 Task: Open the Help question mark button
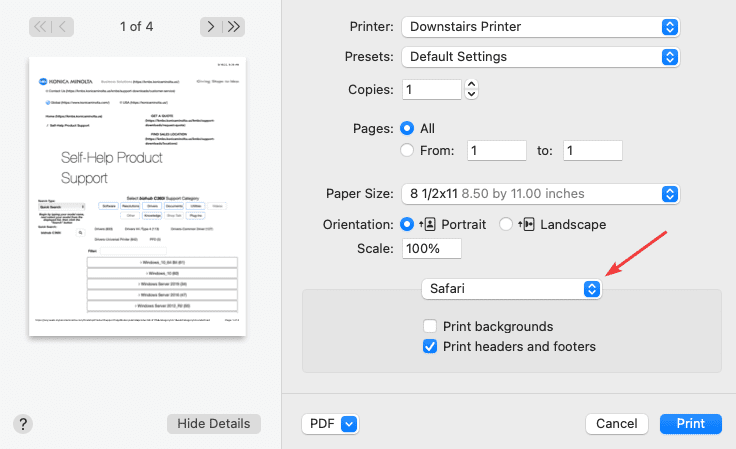[x=24, y=423]
